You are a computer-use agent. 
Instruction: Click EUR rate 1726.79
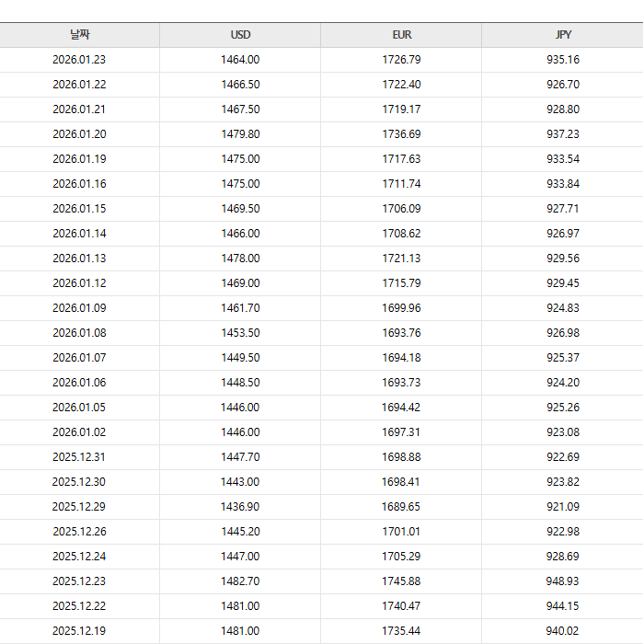[x=401, y=60]
